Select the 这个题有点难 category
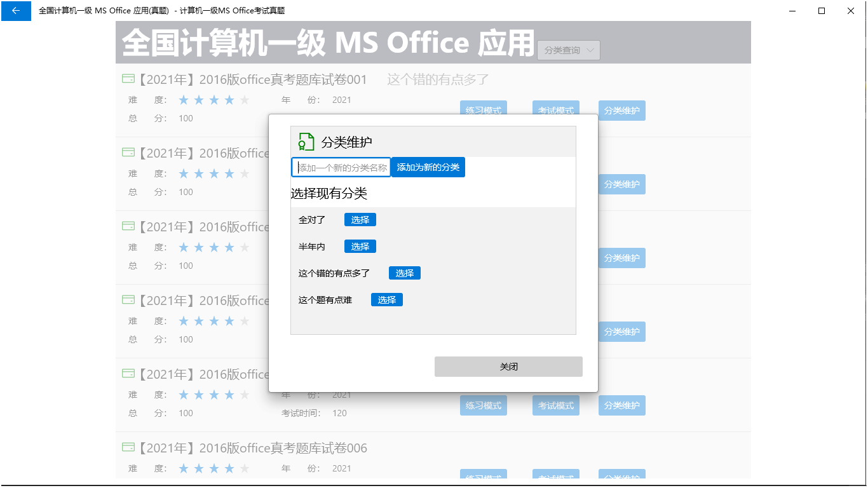Viewport: 868px width, 488px height. (387, 300)
